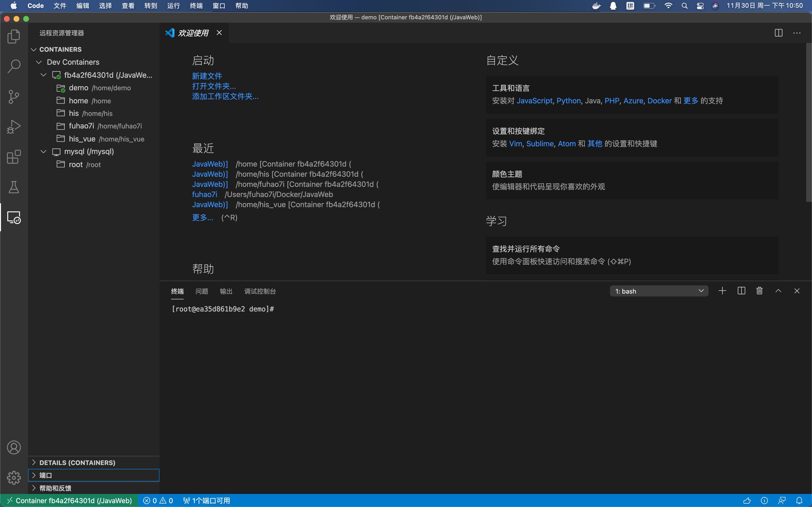
Task: Click the 新建文件 link
Action: click(x=207, y=76)
